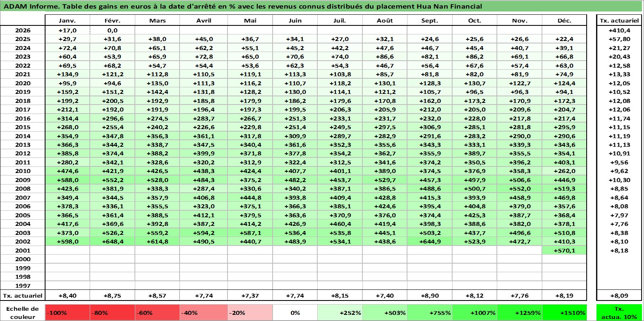Select the 2025 March value +38,0
Screen dimensions: 644x321
click(x=157, y=39)
